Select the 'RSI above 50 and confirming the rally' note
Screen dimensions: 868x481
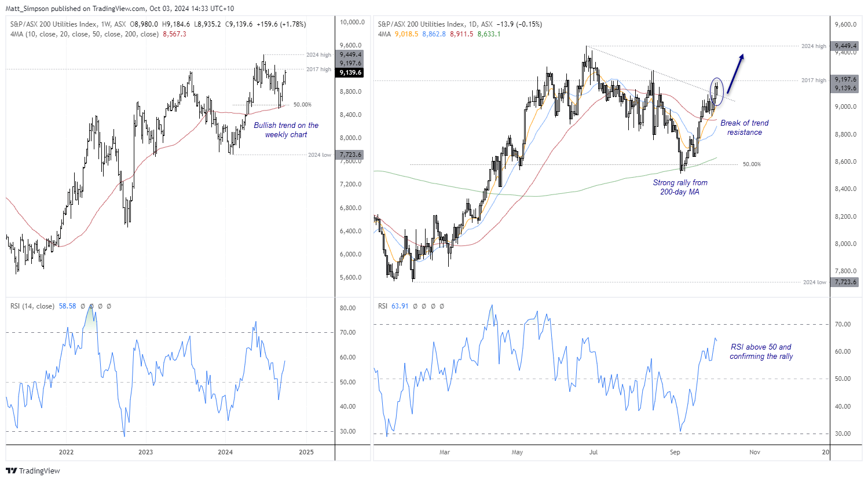coord(761,351)
